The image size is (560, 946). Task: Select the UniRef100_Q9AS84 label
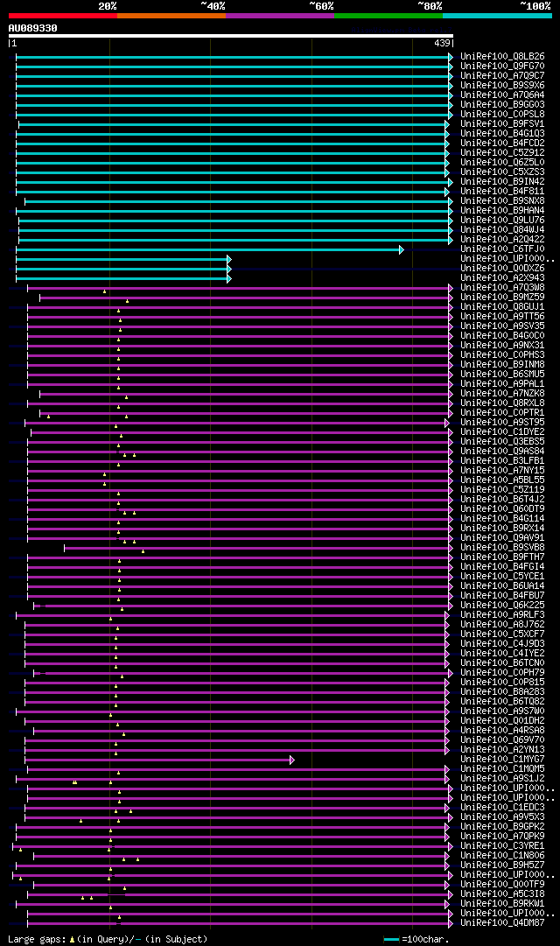[502, 452]
